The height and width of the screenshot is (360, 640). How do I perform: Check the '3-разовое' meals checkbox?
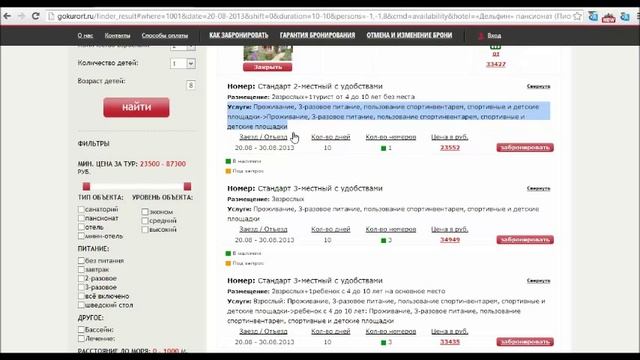click(x=81, y=287)
